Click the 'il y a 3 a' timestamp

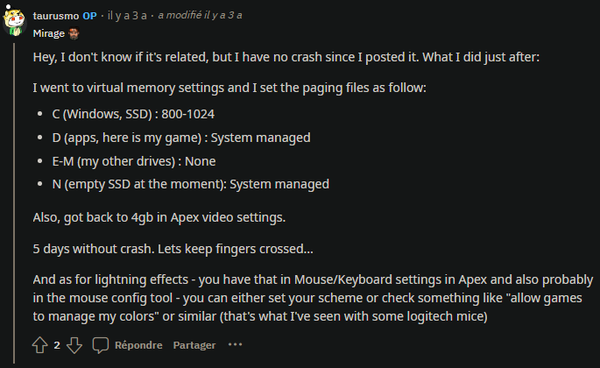[x=127, y=16]
